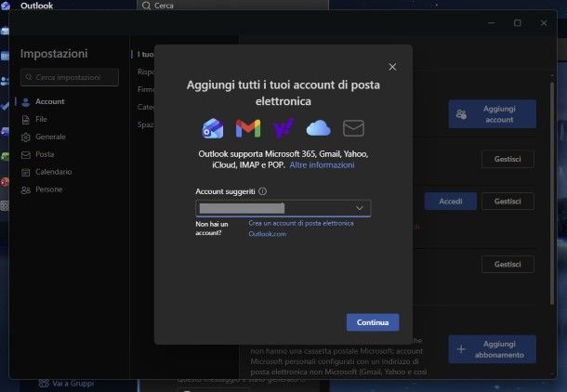
Task: Select Account in settings sidebar
Action: coord(50,101)
